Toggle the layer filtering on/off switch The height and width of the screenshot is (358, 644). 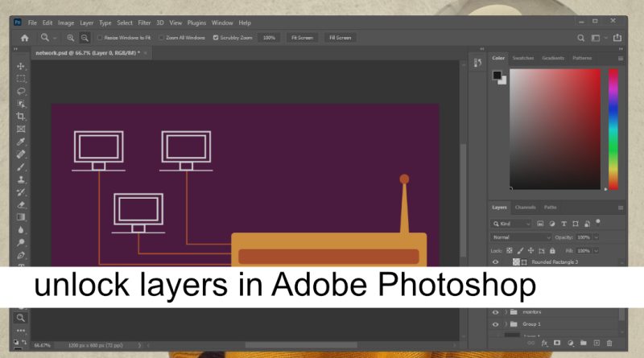pyautogui.click(x=598, y=222)
